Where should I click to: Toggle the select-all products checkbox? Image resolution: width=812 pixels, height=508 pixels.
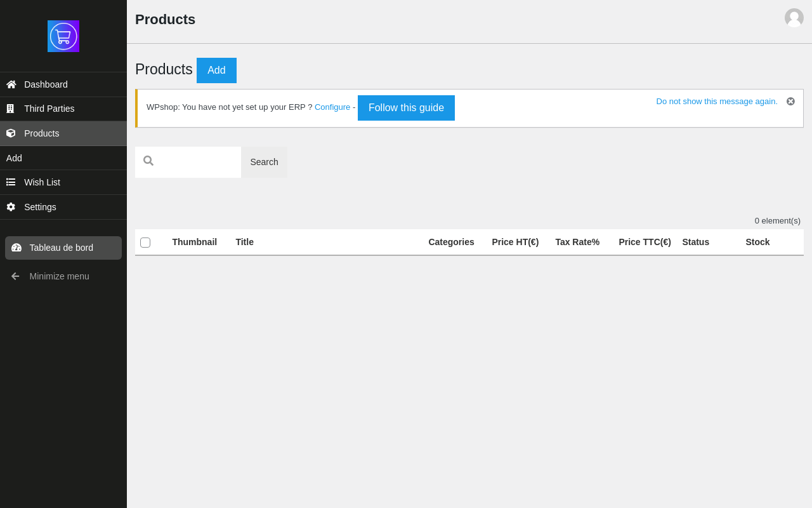point(145,243)
